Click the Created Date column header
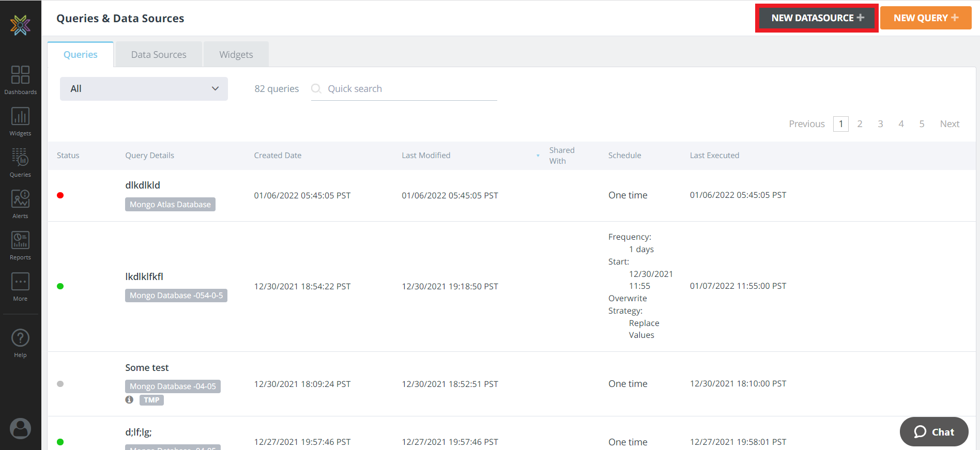 pyautogui.click(x=278, y=156)
